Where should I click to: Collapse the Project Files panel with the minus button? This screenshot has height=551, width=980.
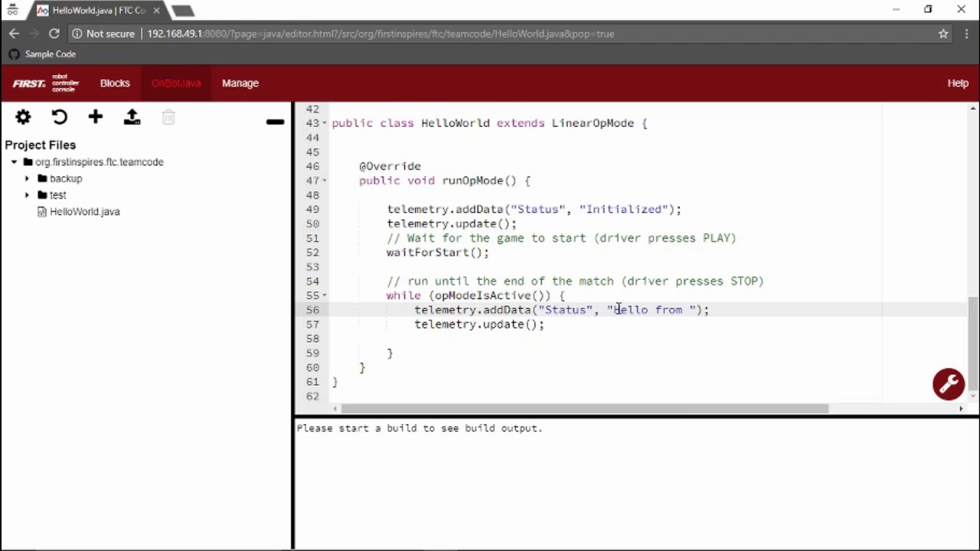tap(275, 122)
